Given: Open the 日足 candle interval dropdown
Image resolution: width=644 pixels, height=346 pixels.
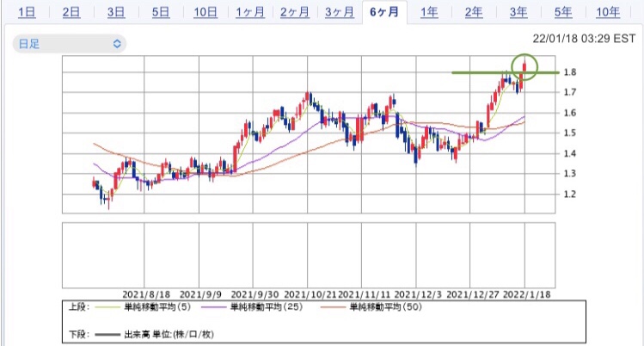Looking at the screenshot, I should pos(70,44).
